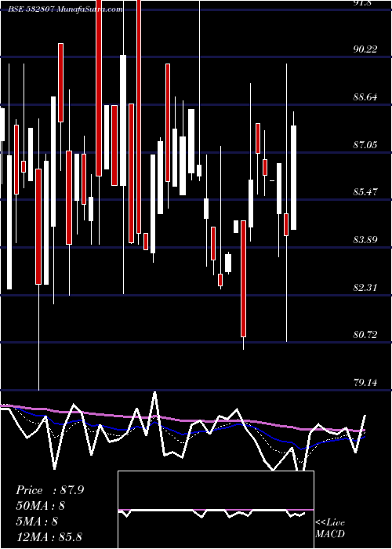The width and height of the screenshot is (392, 549).
Task: Click the 80.72 price axis label
Action: [x=365, y=335]
